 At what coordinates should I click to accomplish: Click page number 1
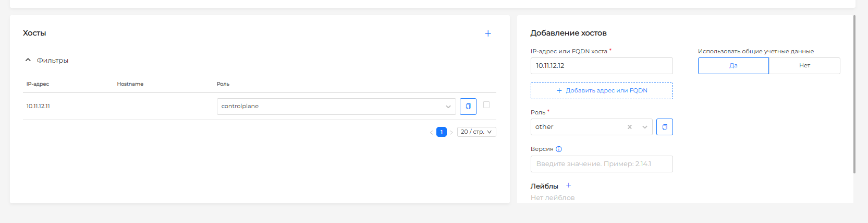click(x=442, y=132)
